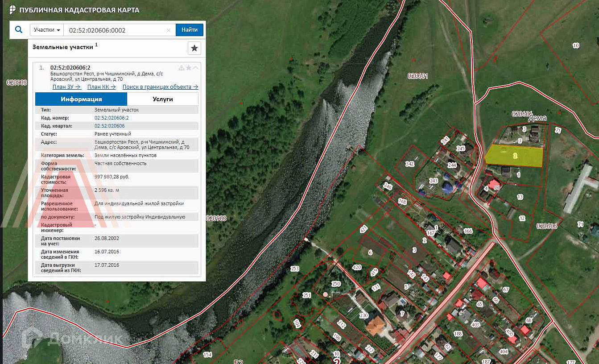This screenshot has height=364, width=599.
Task: Click the Публичная кадастровая карта logo icon
Action: pyautogui.click(x=12, y=9)
